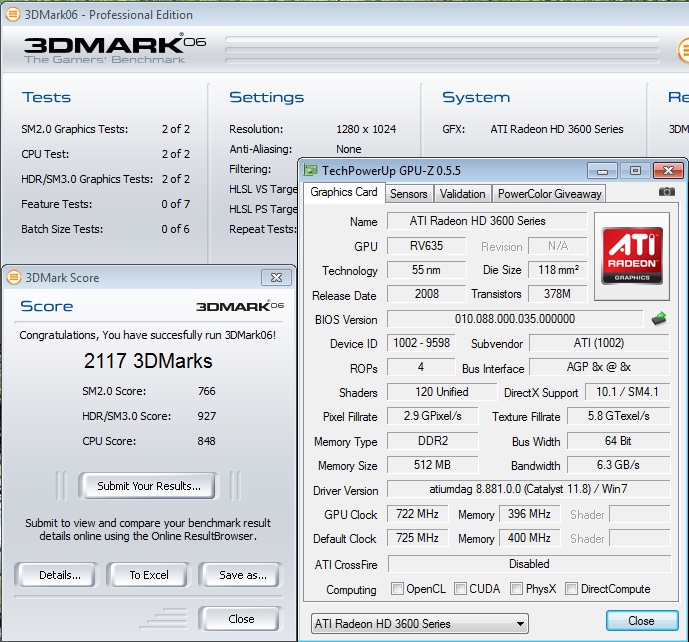Click GFX ATI Radeon HD 3600 Series text
The width and height of the screenshot is (689, 642).
(557, 129)
